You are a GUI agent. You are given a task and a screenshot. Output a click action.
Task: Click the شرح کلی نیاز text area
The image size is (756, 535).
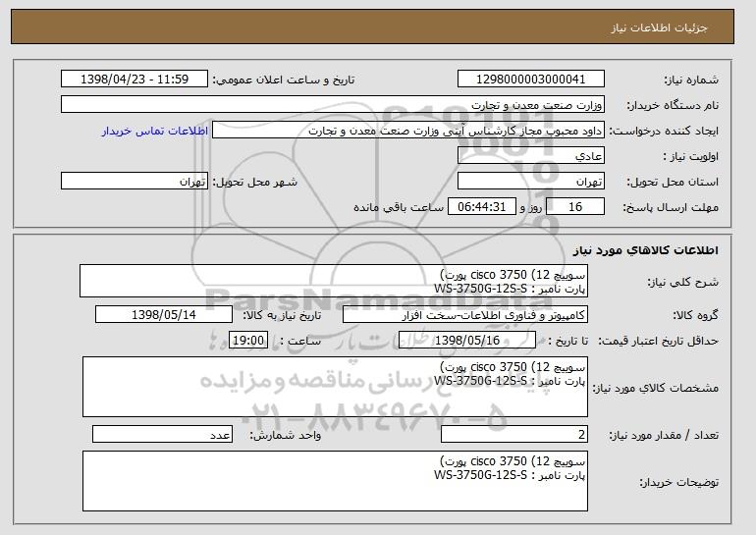coord(334,281)
